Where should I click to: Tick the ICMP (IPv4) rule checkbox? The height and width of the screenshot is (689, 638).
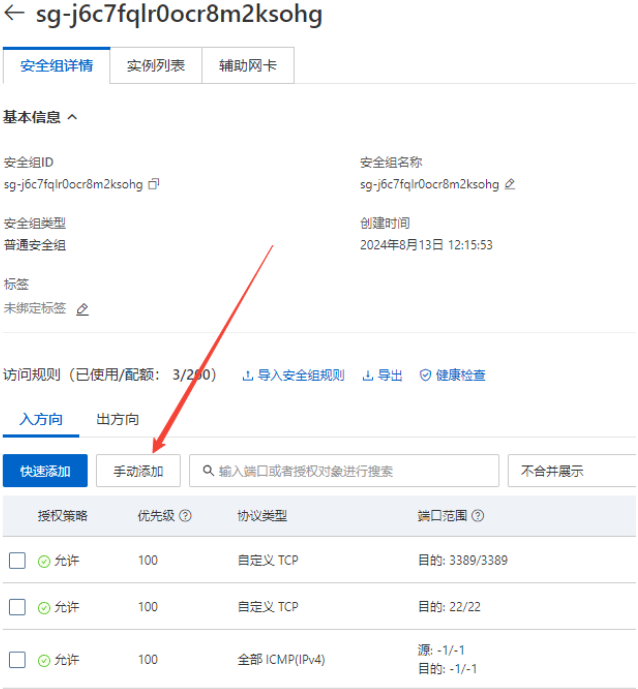tap(17, 660)
